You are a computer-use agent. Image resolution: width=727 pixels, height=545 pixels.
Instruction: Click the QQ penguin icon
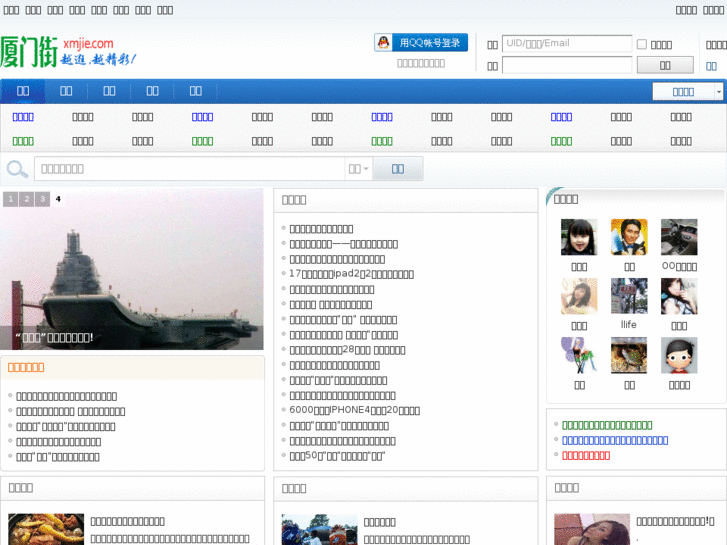click(384, 43)
